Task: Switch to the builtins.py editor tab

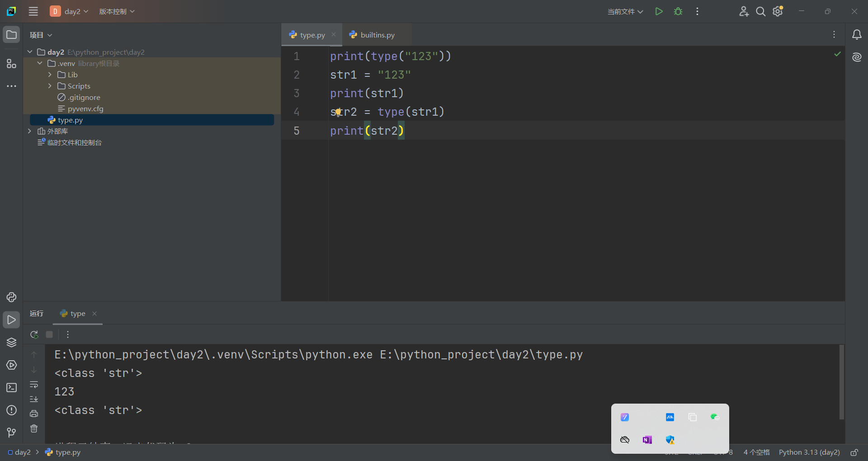Action: 377,34
